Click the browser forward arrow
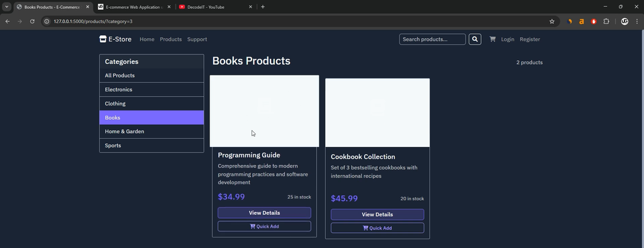 [19, 21]
